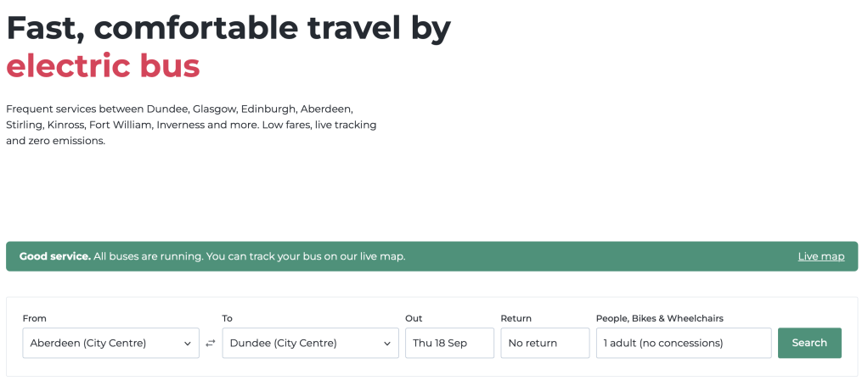Pick the outbound date Thu 18 Sep
Image resolution: width=868 pixels, height=392 pixels.
pos(449,344)
